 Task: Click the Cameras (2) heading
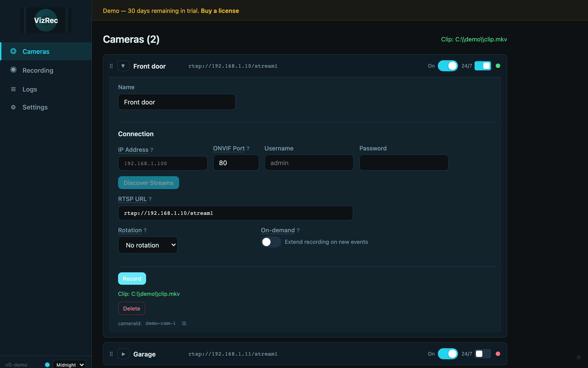(131, 39)
